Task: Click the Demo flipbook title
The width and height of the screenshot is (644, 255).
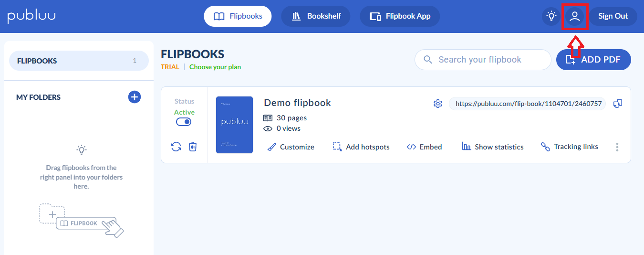Action: tap(297, 103)
